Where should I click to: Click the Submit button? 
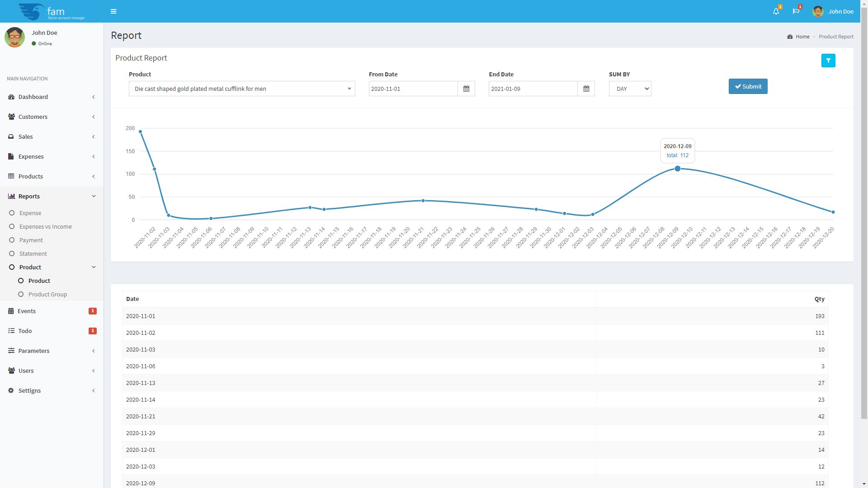pyautogui.click(x=748, y=86)
